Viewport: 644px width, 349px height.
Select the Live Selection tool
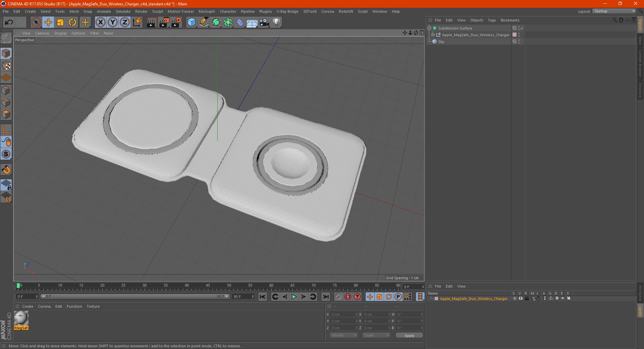(x=36, y=22)
